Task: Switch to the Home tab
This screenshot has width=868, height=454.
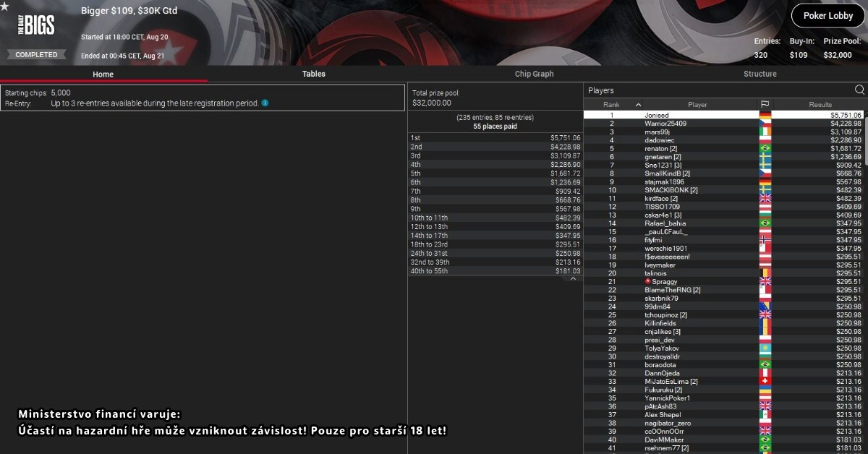Action: coord(103,74)
